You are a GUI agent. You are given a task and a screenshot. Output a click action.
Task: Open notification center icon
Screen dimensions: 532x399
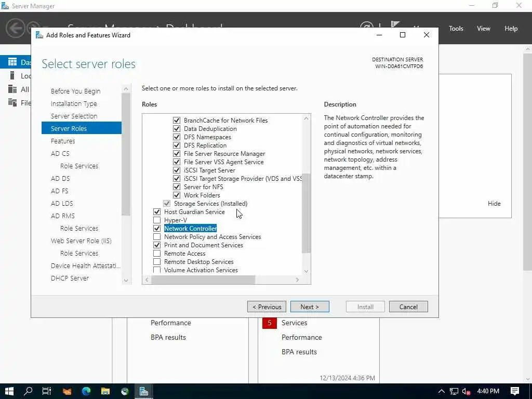tap(515, 391)
